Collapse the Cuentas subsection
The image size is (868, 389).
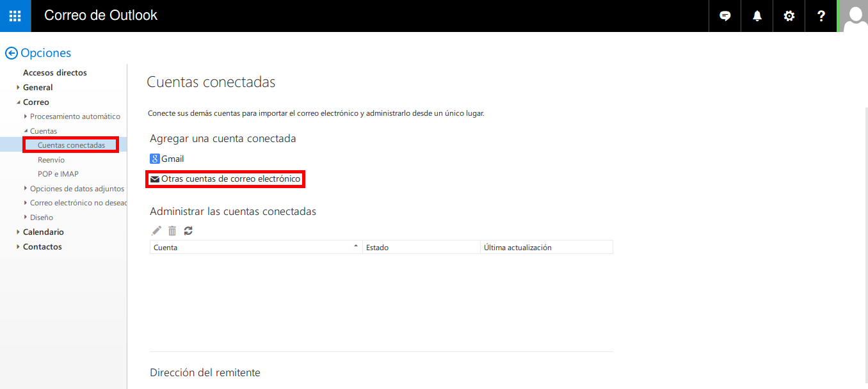pos(26,131)
